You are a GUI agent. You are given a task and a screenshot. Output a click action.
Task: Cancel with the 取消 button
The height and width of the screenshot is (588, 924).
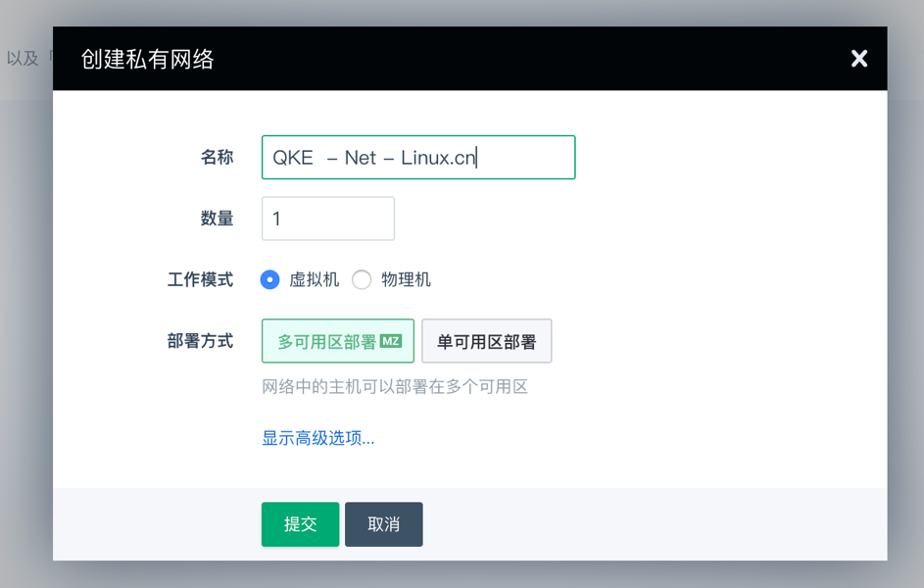tap(384, 524)
